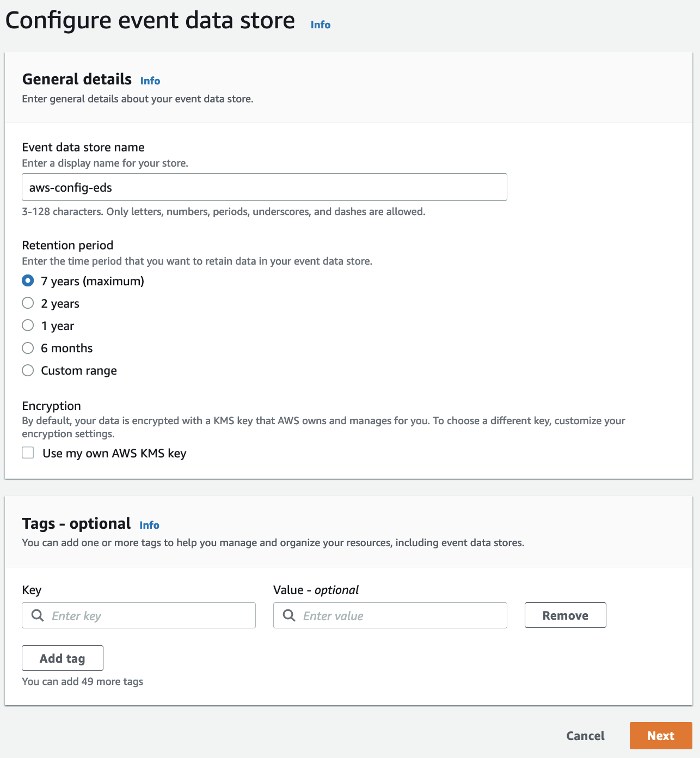Enable Use my own AWS KMS key
The height and width of the screenshot is (758, 700).
[x=28, y=453]
